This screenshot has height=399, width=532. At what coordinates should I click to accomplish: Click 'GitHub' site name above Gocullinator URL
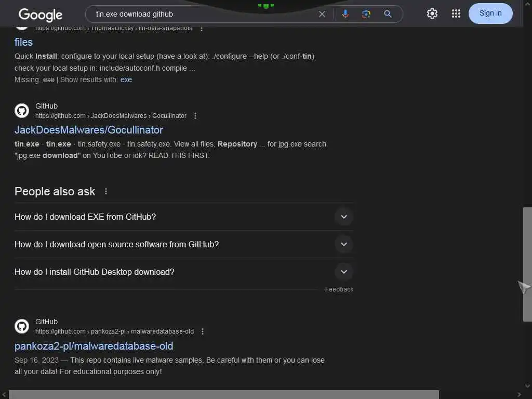click(46, 106)
